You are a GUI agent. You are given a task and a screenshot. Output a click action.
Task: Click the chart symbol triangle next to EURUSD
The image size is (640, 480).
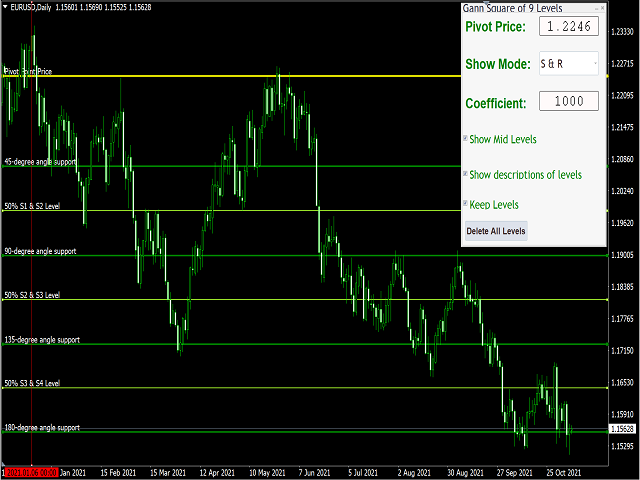tap(5, 6)
